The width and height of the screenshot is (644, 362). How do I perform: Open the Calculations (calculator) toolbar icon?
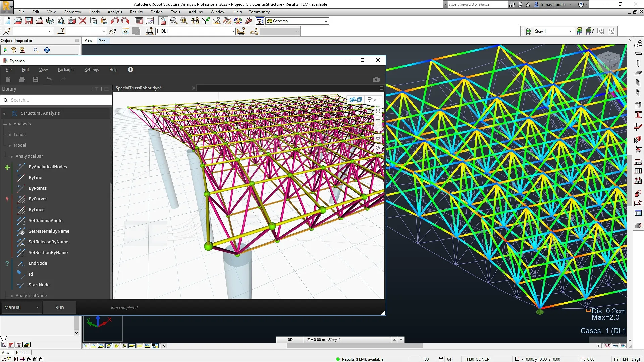click(138, 21)
